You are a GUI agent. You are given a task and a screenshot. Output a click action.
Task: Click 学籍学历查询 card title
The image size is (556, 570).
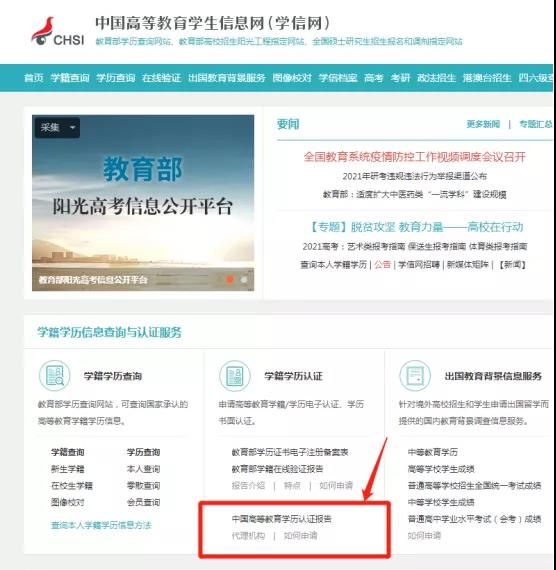(113, 376)
